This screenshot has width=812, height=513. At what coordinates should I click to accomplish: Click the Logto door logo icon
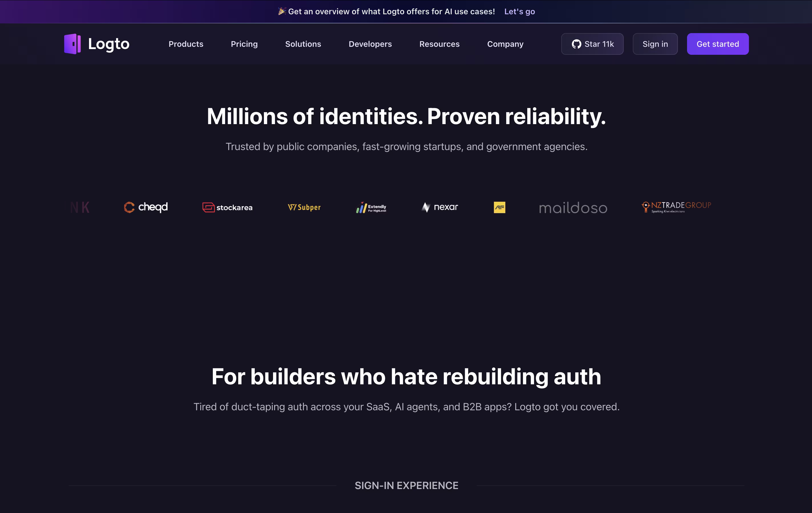click(x=72, y=44)
